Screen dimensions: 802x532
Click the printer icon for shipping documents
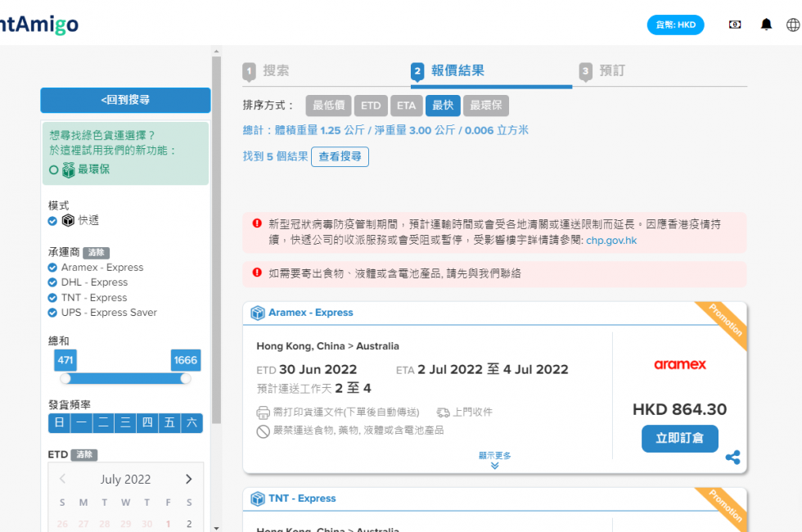pos(263,413)
